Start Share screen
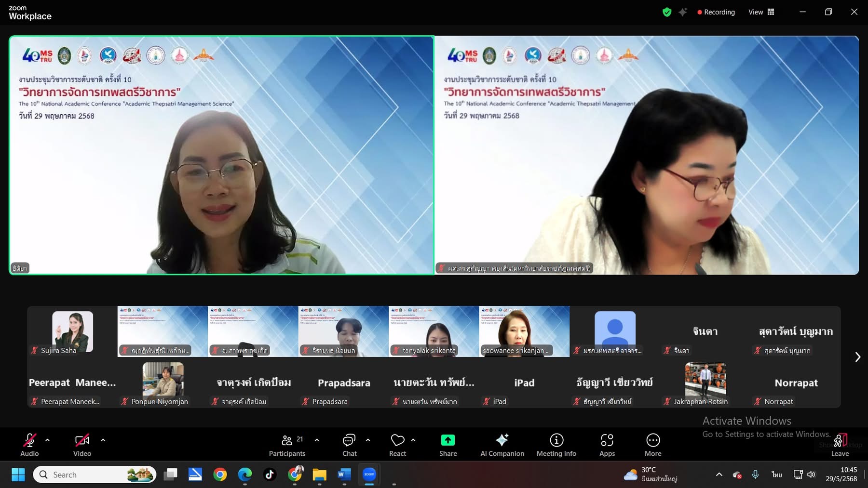868x488 pixels. click(x=448, y=445)
